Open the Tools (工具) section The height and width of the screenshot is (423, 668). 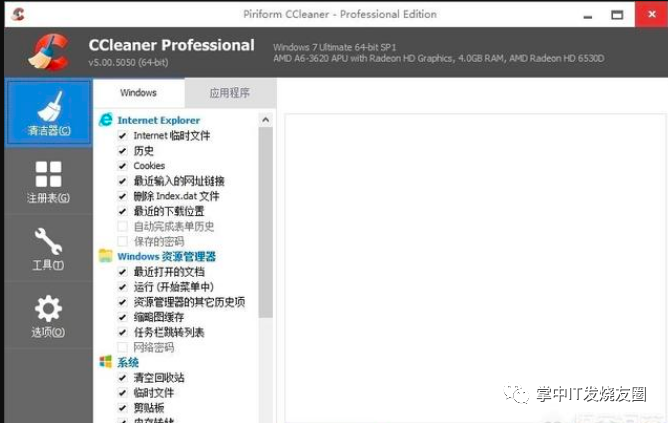[x=49, y=248]
